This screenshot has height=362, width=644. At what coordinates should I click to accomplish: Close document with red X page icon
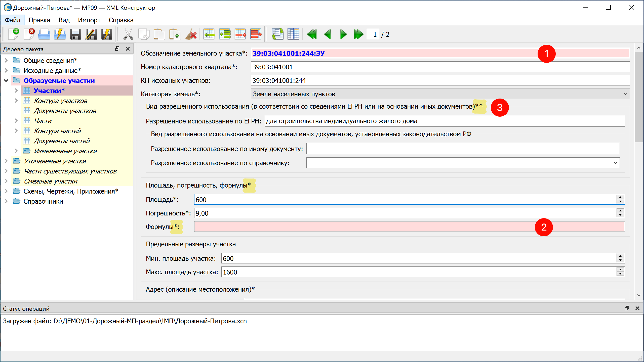pos(29,34)
